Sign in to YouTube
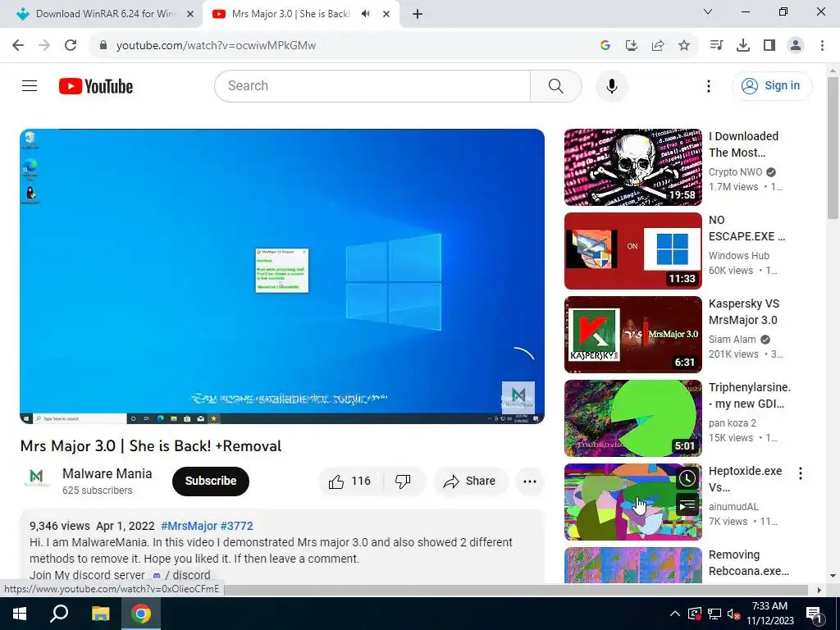Screen dimensions: 840x630 [771, 85]
